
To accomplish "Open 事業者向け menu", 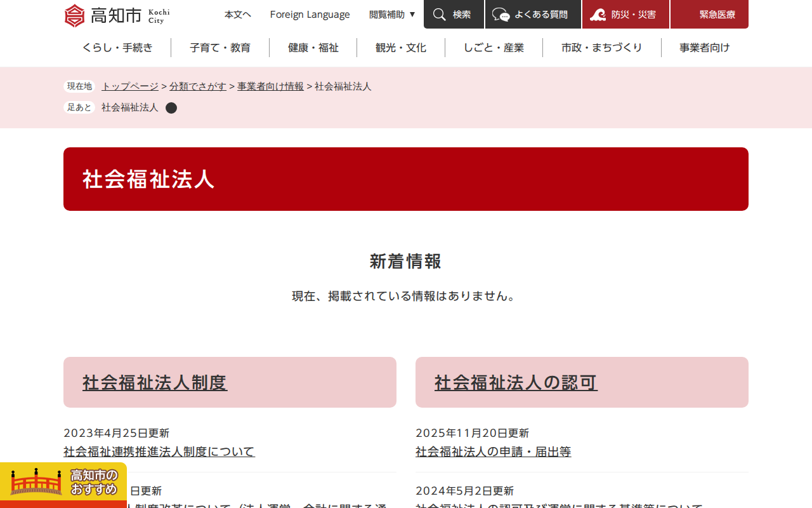I will (x=705, y=48).
